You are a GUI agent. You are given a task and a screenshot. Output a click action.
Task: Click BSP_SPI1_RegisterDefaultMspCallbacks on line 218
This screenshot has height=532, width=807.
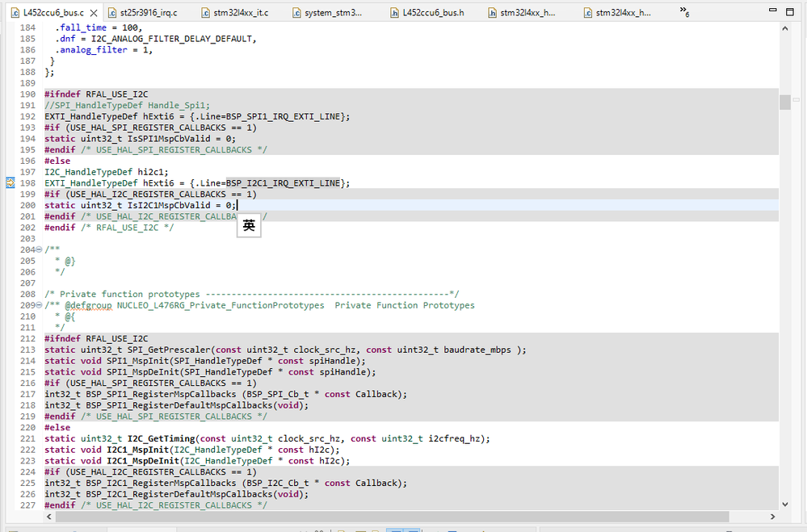click(x=179, y=405)
